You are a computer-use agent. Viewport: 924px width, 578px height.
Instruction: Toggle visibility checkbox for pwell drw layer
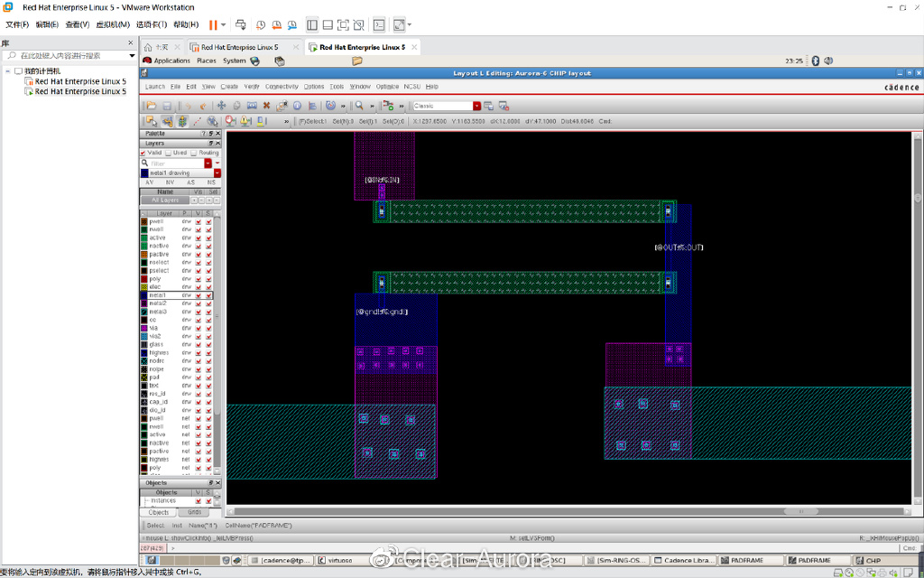[x=199, y=222]
